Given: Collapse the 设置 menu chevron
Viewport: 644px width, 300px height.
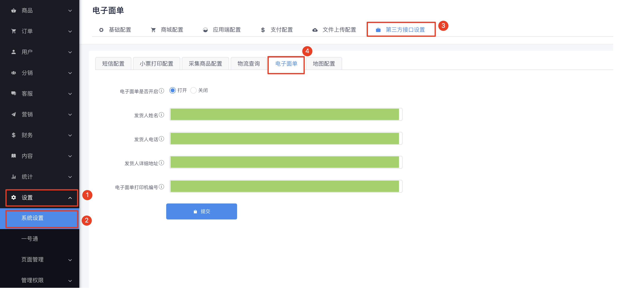Looking at the screenshot, I should tap(70, 198).
